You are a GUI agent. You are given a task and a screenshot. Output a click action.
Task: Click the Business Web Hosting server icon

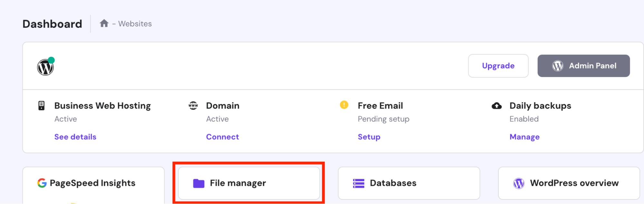pyautogui.click(x=42, y=106)
